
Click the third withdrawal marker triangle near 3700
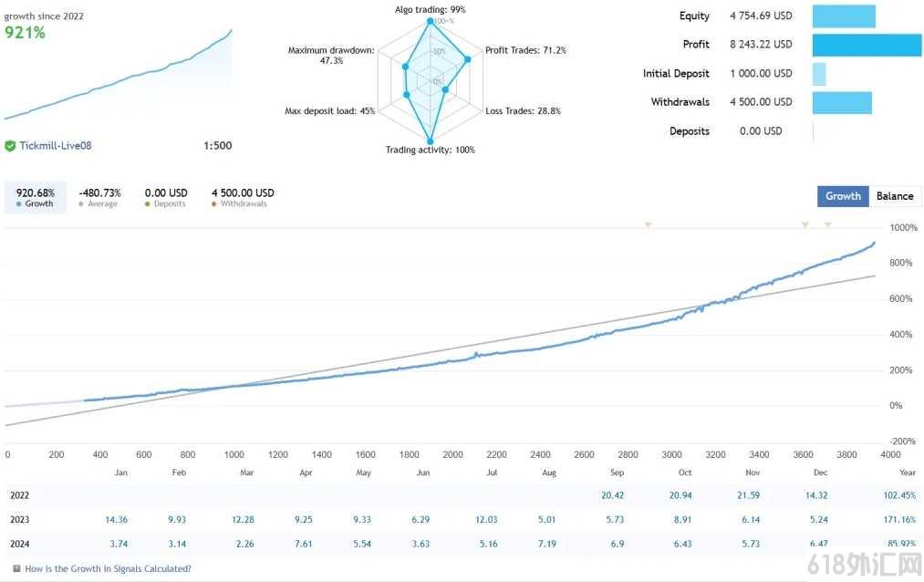827,224
